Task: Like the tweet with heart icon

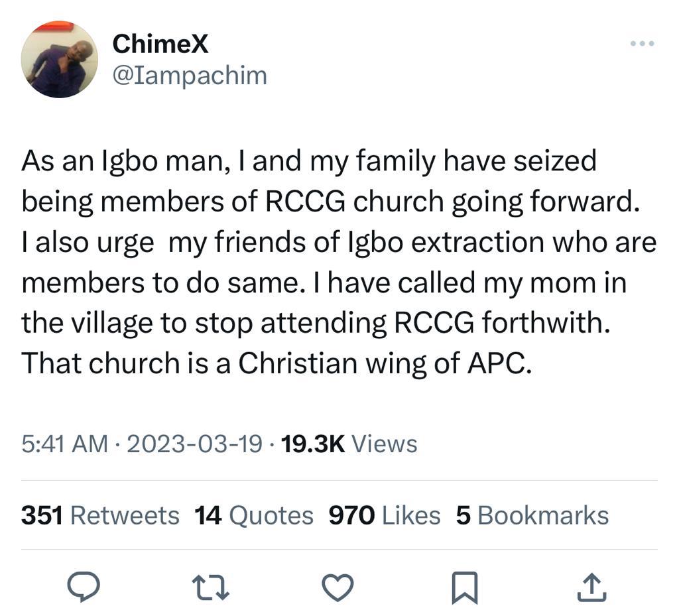Action: [338, 587]
